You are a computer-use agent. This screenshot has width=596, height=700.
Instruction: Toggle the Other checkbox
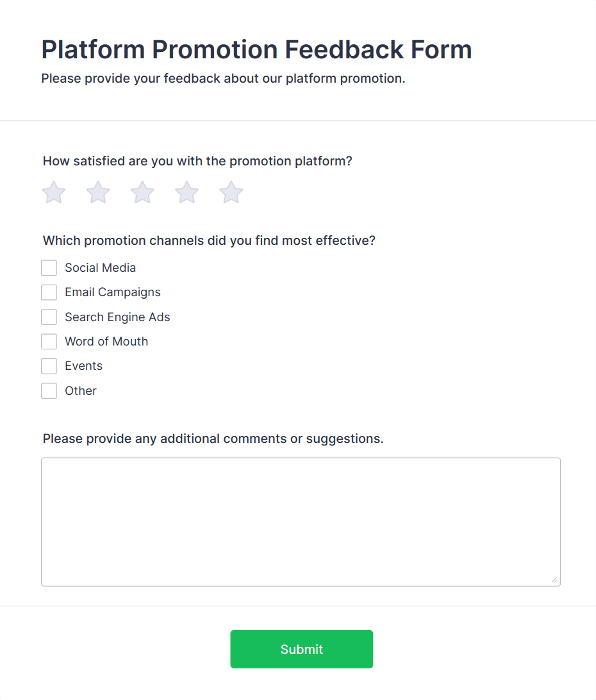click(49, 391)
